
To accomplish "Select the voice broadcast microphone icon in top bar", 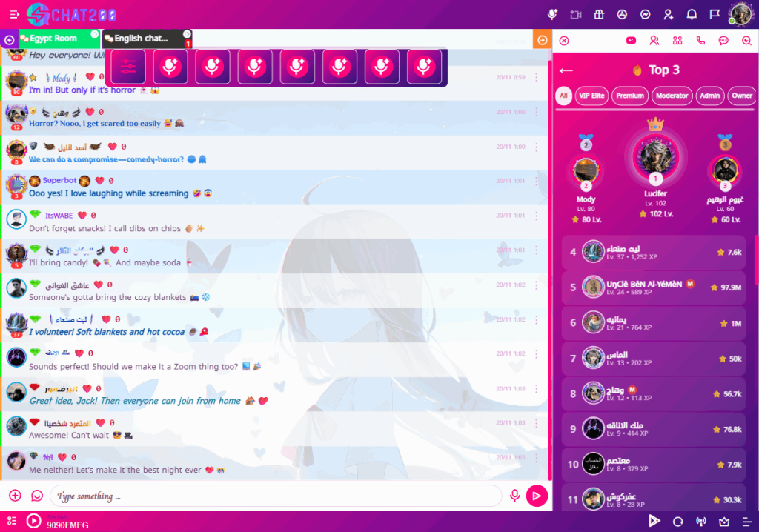I will tap(552, 13).
